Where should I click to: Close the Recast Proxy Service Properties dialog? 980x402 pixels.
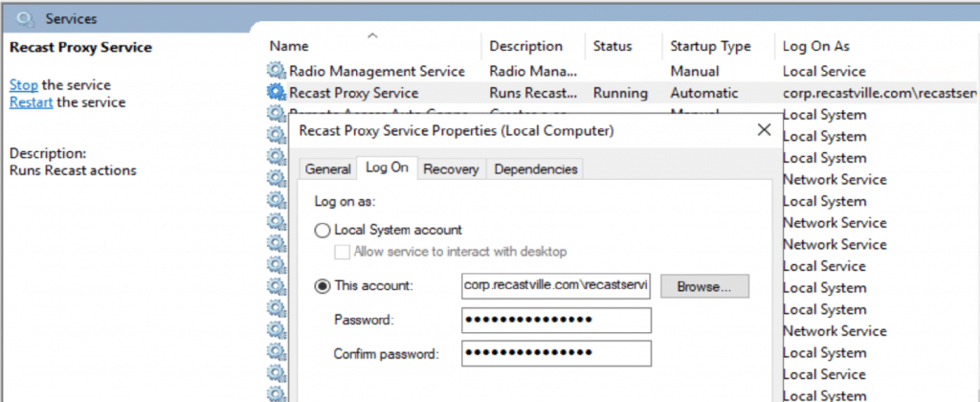click(x=764, y=129)
